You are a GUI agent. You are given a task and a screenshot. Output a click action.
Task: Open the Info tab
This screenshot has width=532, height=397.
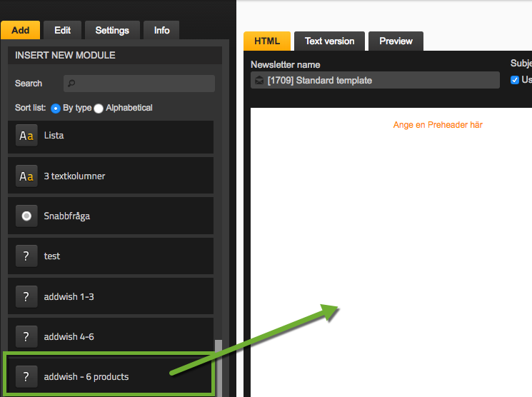pos(162,30)
